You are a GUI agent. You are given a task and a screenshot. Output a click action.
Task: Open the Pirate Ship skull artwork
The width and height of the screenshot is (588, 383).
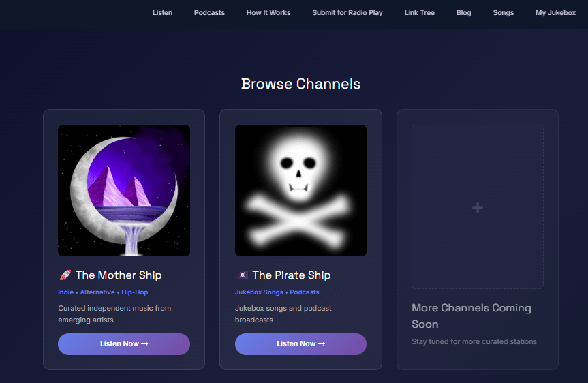(300, 190)
